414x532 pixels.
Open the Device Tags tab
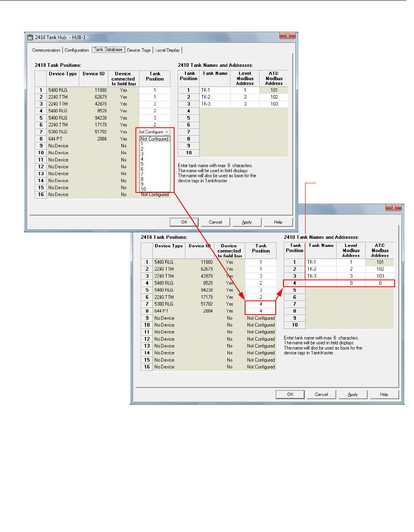139,50
